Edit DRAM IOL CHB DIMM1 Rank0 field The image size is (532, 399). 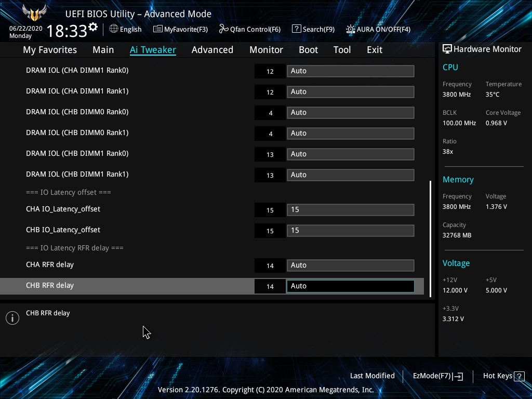tap(351, 154)
